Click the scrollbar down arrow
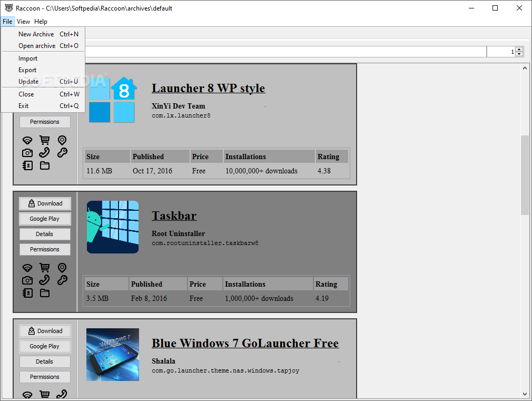This screenshot has width=532, height=401. point(525,394)
